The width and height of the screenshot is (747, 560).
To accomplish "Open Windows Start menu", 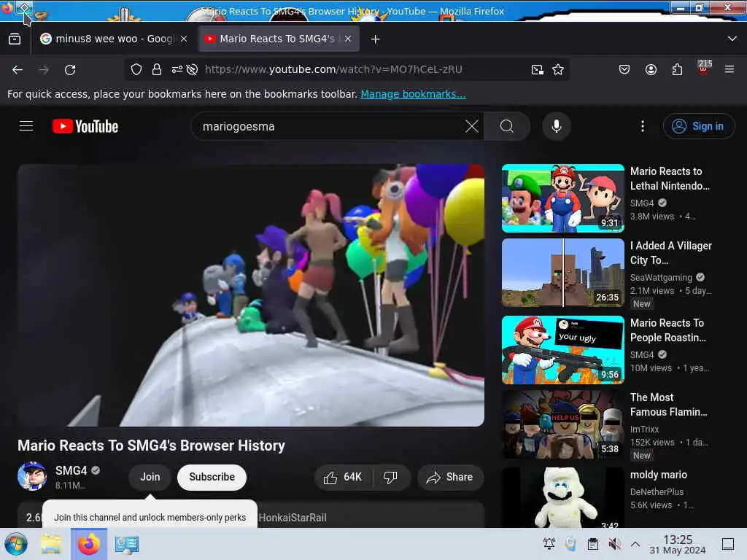I will (x=16, y=544).
